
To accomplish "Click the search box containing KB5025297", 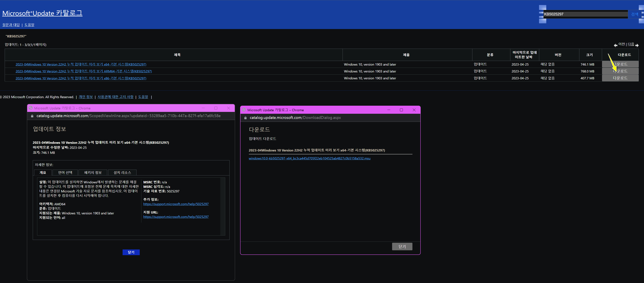I will point(586,14).
